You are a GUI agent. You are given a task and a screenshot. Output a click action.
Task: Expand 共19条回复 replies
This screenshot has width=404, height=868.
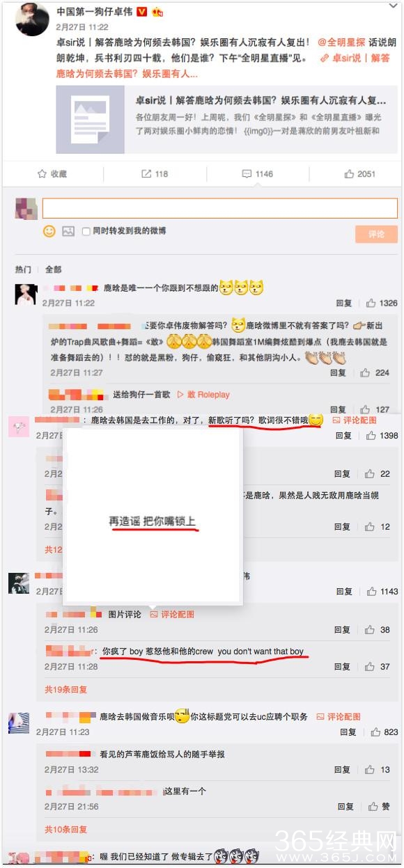coord(66,690)
